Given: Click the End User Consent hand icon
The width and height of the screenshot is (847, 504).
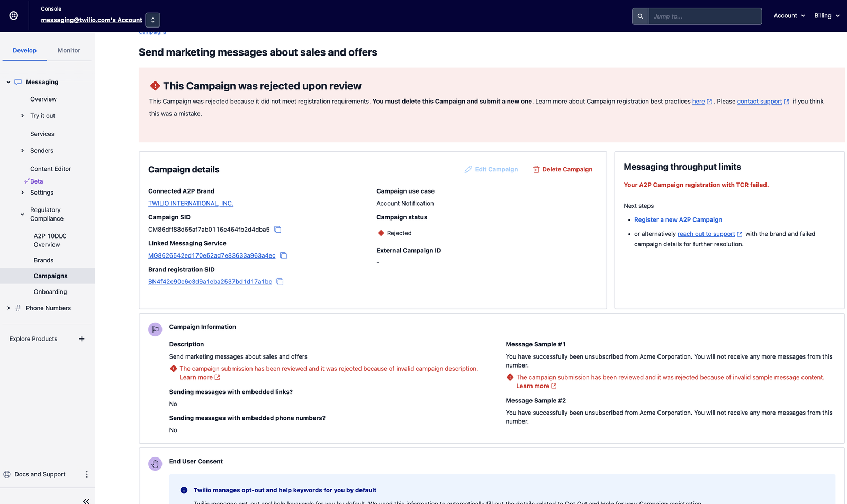Looking at the screenshot, I should (x=155, y=464).
